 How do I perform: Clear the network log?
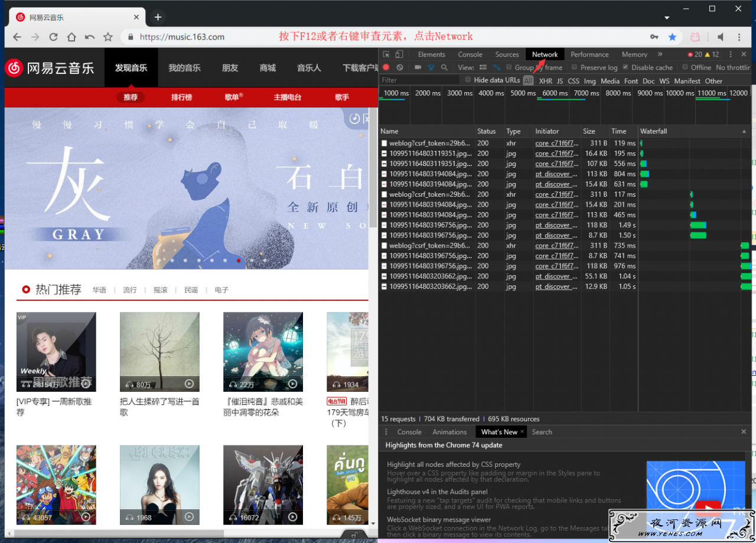400,67
